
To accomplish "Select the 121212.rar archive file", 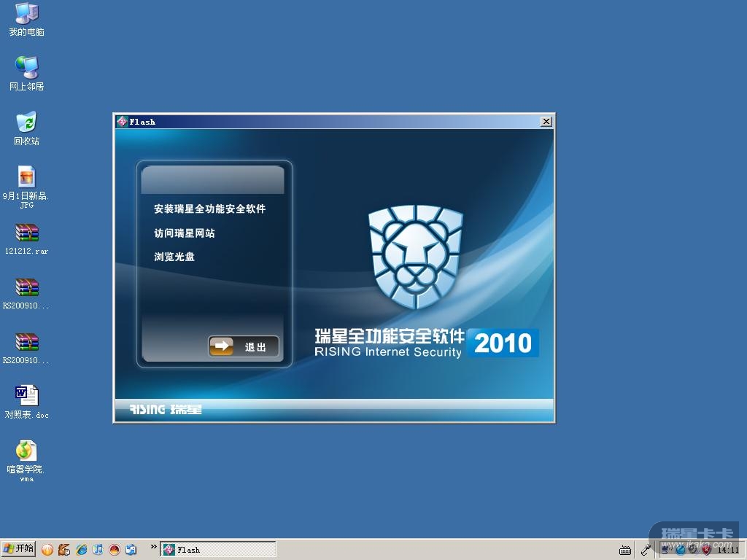I will (27, 239).
